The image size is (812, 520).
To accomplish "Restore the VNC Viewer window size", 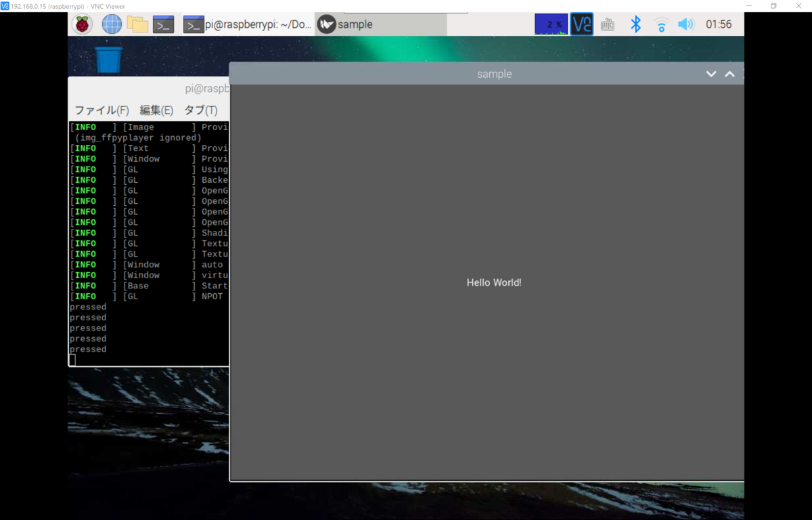I will point(773,5).
